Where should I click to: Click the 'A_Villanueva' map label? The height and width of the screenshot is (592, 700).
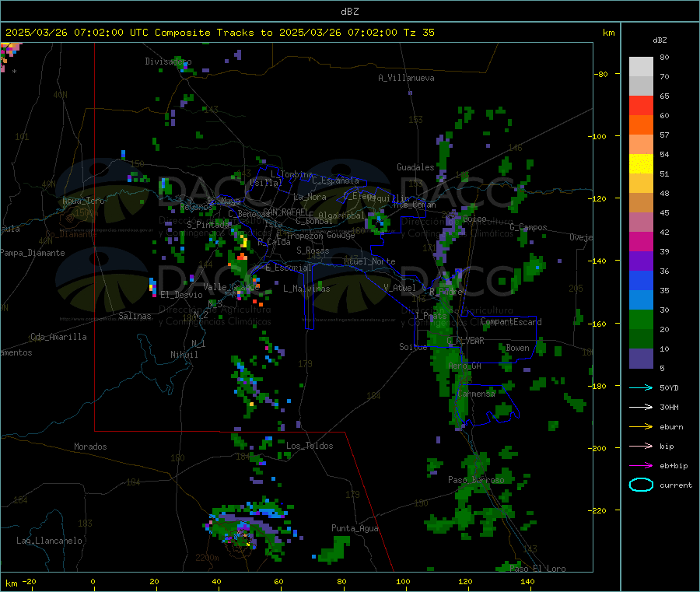[x=406, y=78]
